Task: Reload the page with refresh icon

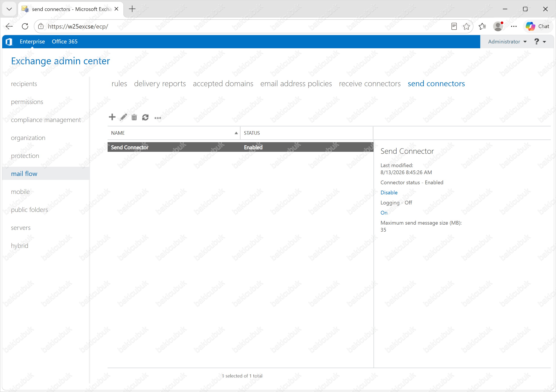Action: 25,26
